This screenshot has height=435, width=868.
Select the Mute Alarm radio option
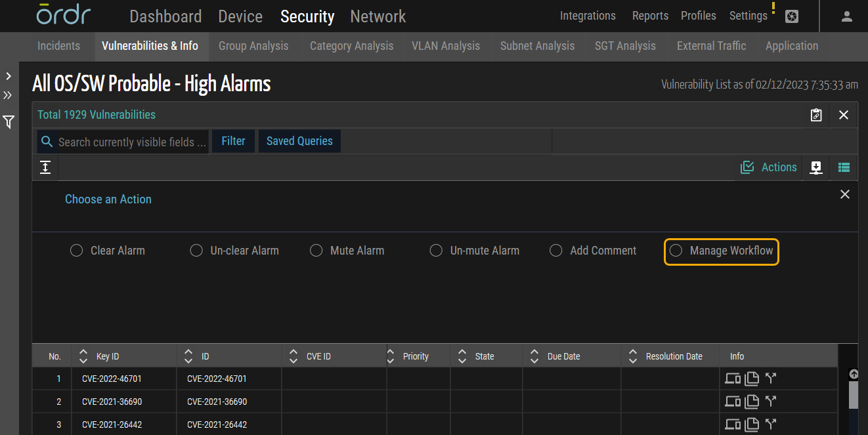click(x=316, y=251)
